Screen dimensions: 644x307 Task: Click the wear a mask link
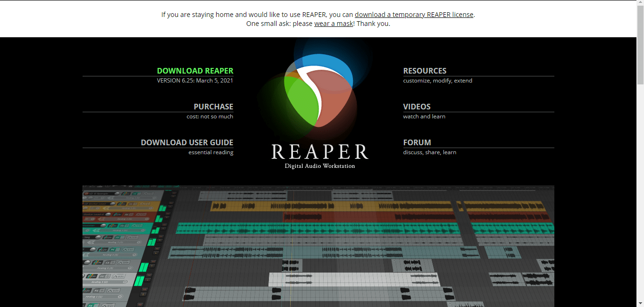[334, 23]
